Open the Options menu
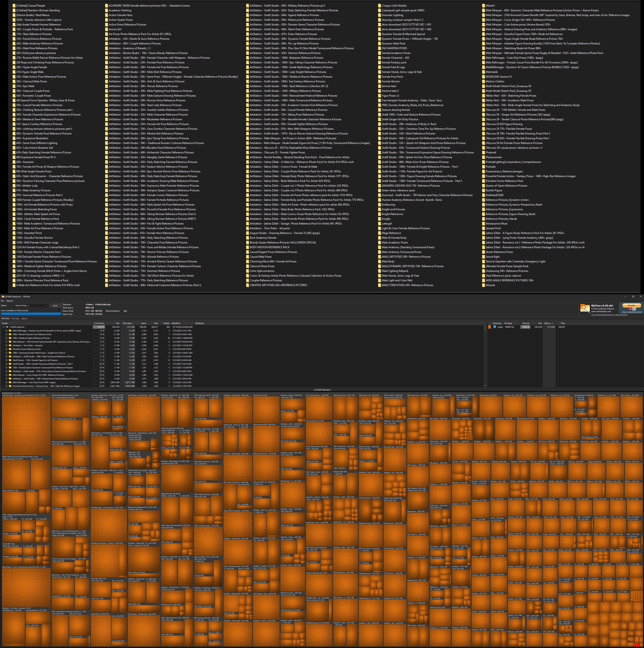This screenshot has width=644, height=648. (x=10, y=301)
